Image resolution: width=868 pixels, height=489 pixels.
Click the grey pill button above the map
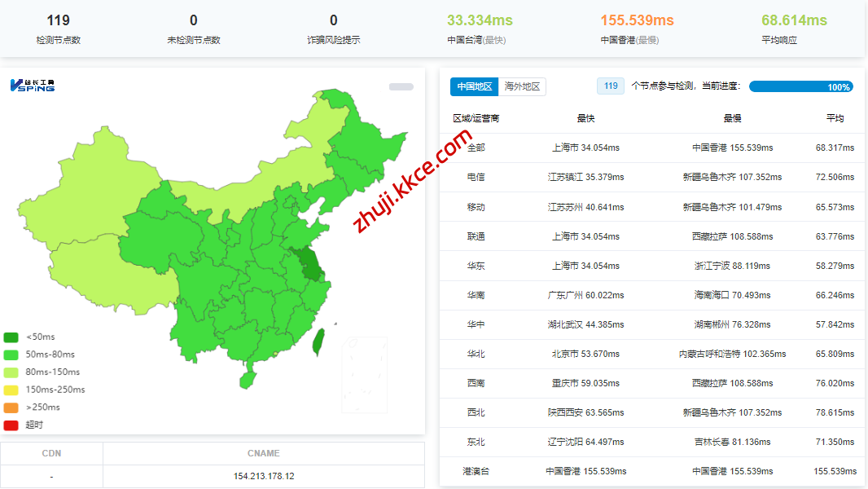401,86
